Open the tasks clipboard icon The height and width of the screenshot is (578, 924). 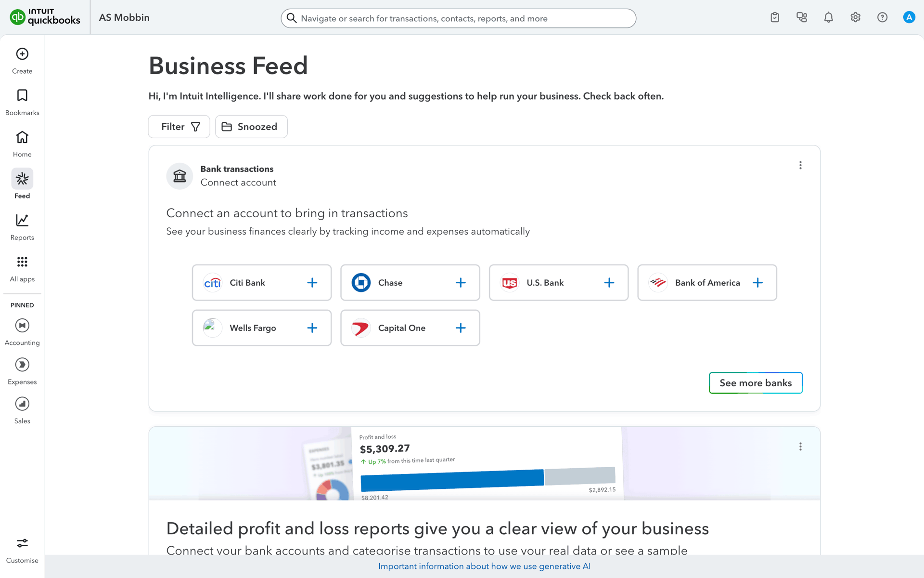click(775, 17)
